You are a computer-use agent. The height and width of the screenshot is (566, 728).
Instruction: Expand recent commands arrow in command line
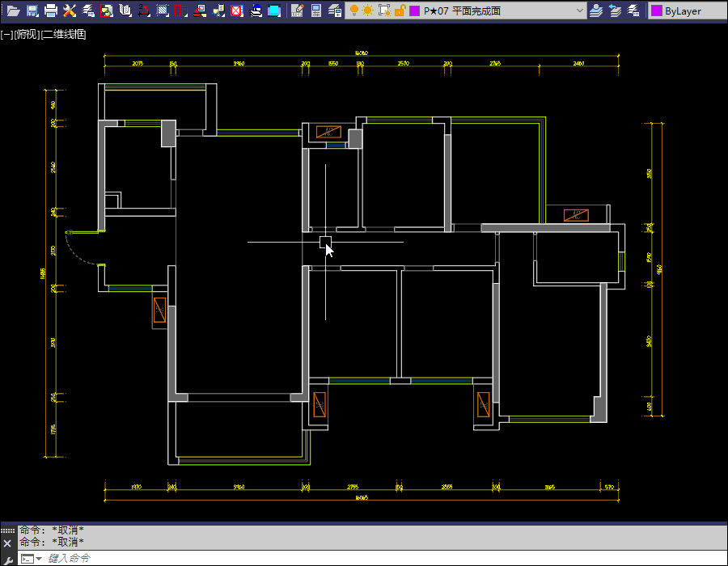38,559
